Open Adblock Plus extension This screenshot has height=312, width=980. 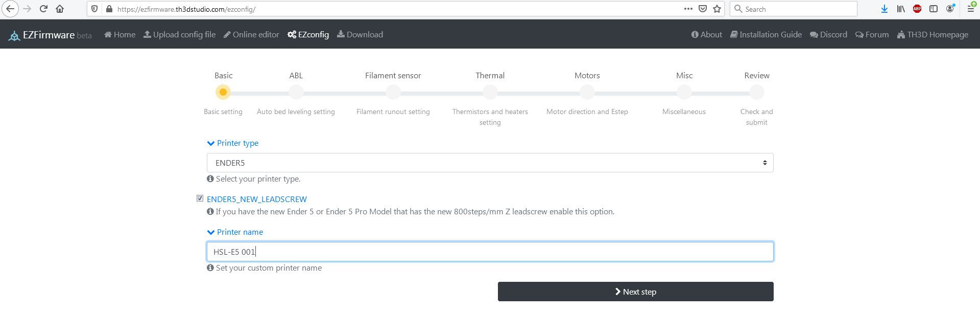[917, 9]
